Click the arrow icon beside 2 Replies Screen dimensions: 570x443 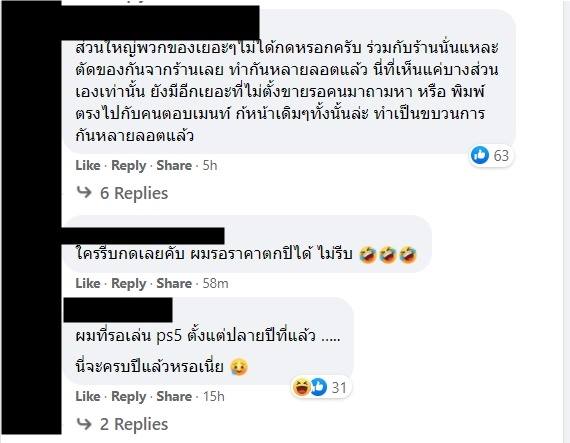(x=84, y=423)
